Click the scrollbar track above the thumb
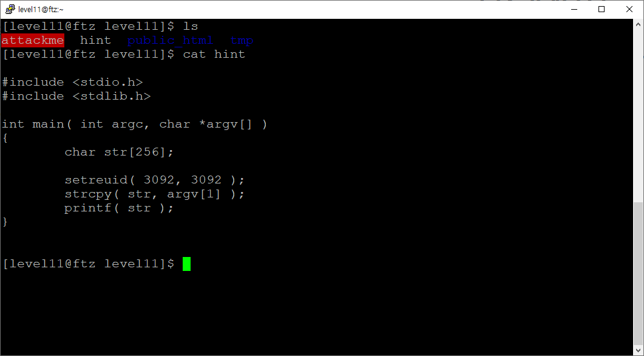 coord(639,115)
